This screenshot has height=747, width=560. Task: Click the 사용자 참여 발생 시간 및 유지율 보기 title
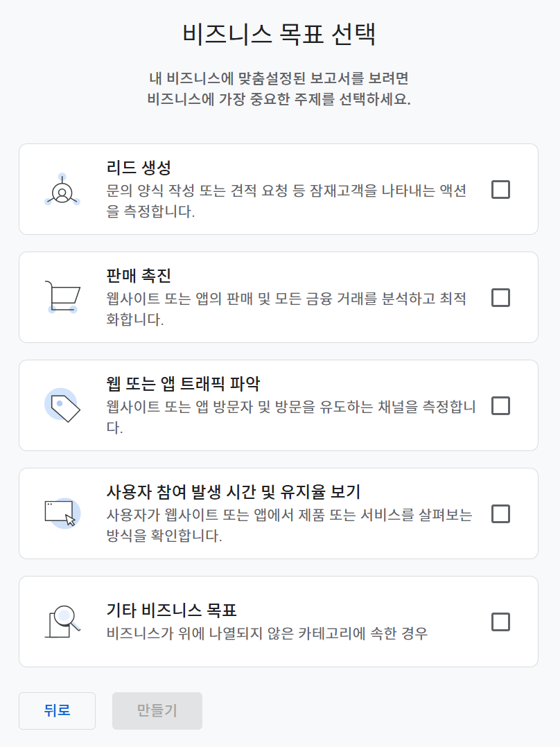click(234, 492)
